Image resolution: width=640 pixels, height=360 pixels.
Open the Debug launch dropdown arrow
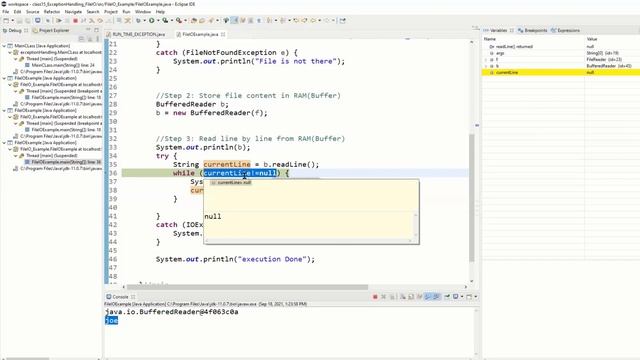[x=144, y=20]
